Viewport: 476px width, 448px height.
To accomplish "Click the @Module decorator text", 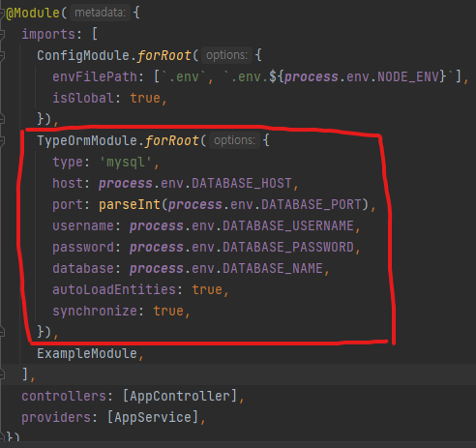I will click(33, 13).
